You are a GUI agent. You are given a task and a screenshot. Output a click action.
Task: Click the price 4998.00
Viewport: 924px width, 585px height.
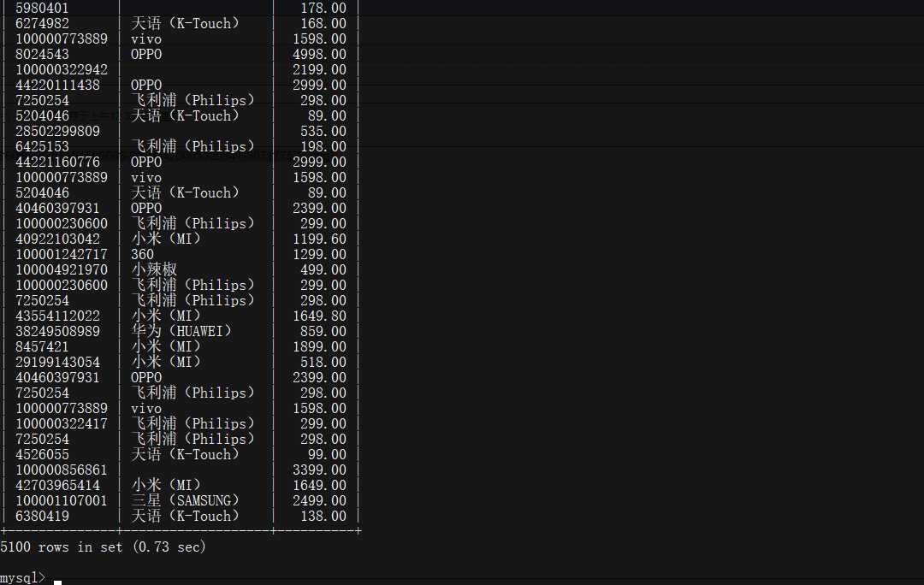point(319,54)
